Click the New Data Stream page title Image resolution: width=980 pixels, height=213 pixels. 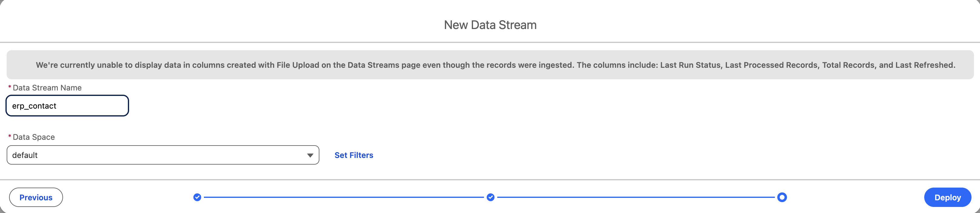(490, 25)
